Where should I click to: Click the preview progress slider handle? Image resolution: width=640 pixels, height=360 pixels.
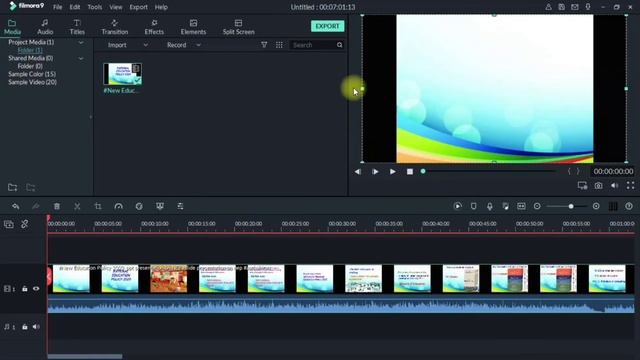point(423,171)
